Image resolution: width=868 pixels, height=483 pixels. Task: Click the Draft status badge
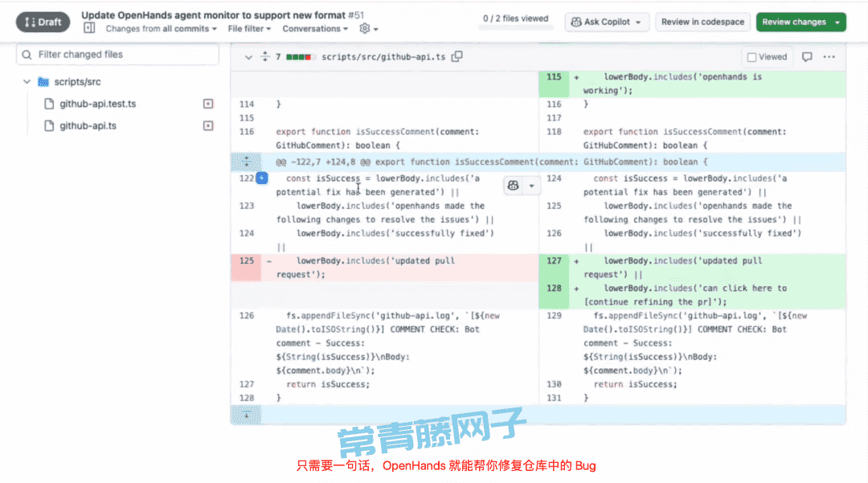coord(43,23)
